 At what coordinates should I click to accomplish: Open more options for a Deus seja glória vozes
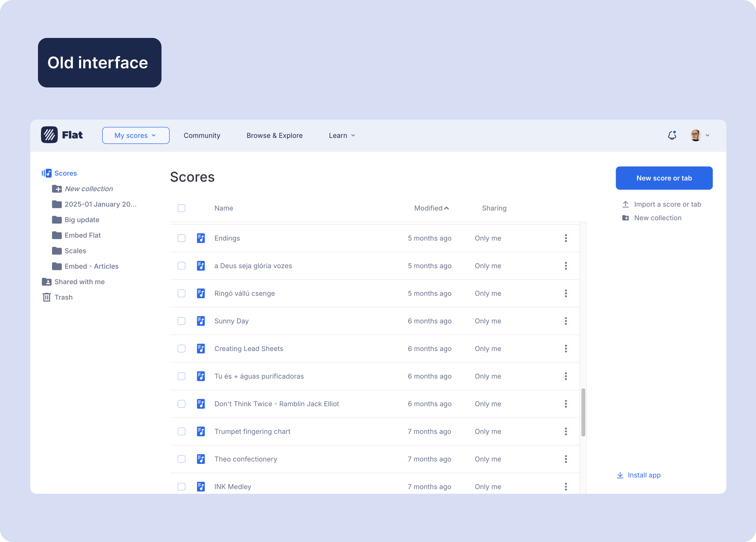pyautogui.click(x=566, y=266)
